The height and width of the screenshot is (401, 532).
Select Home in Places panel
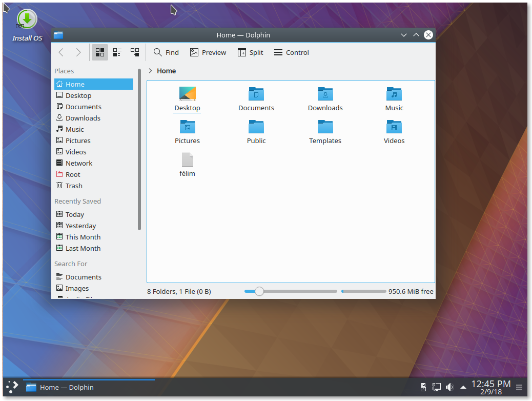(94, 84)
